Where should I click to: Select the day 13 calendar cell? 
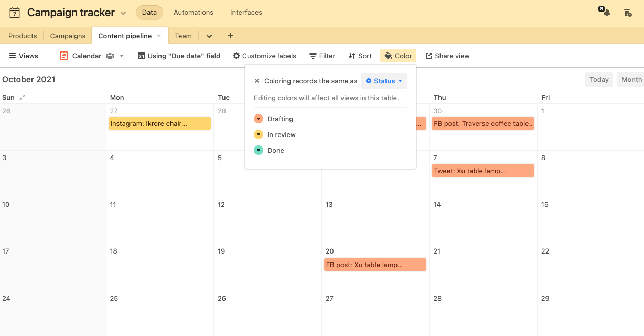tap(375, 220)
